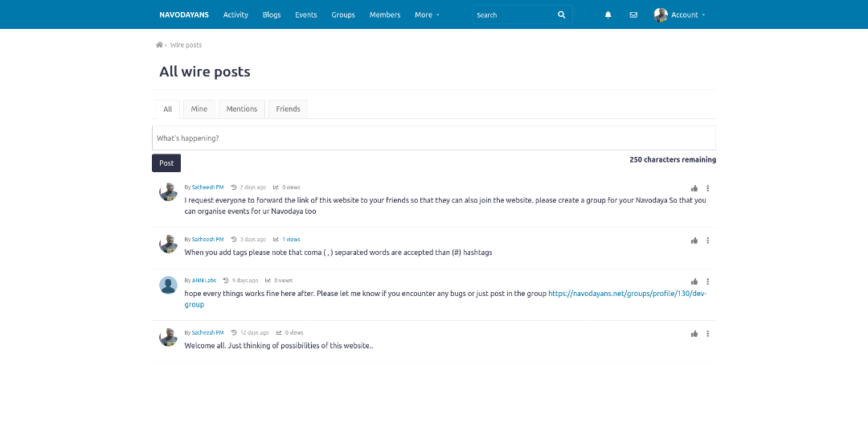Switch to the Mine tab

pos(199,109)
